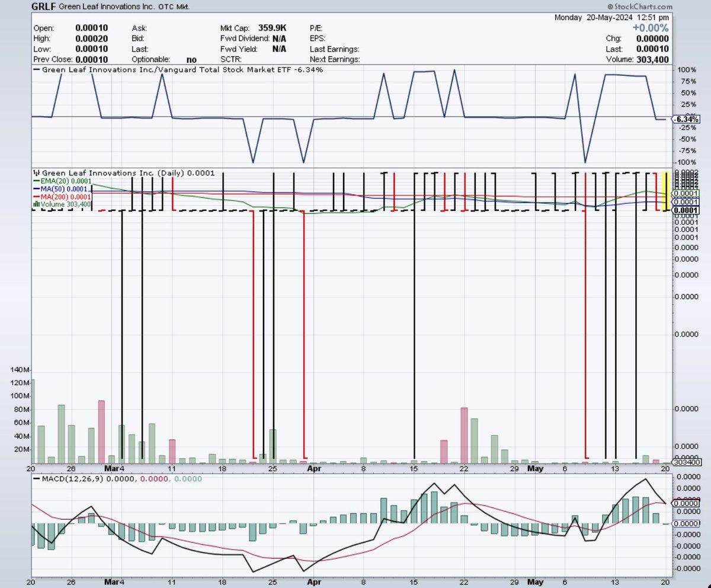Select the MA(50) legend entry
The height and width of the screenshot is (588, 711).
tap(61, 189)
